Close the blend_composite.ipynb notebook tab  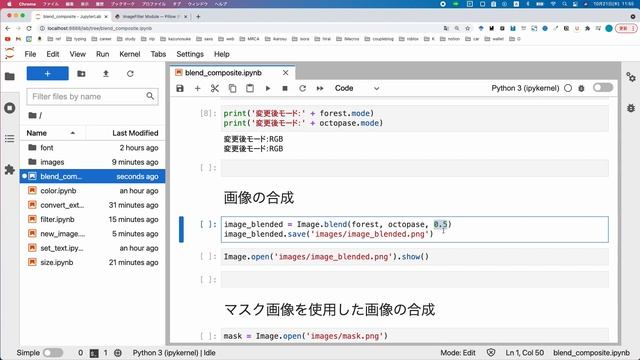[x=285, y=73]
